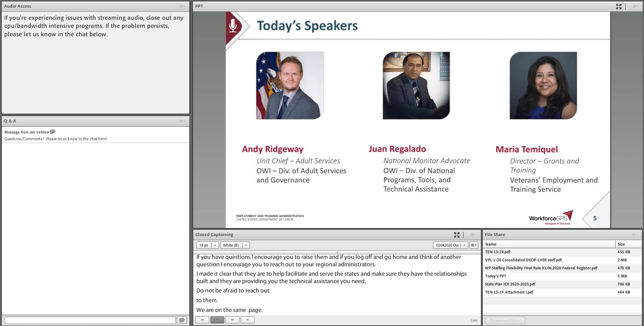Viewport: 644px width, 326px height.
Task: Click the Live indicator
Action: point(474,320)
